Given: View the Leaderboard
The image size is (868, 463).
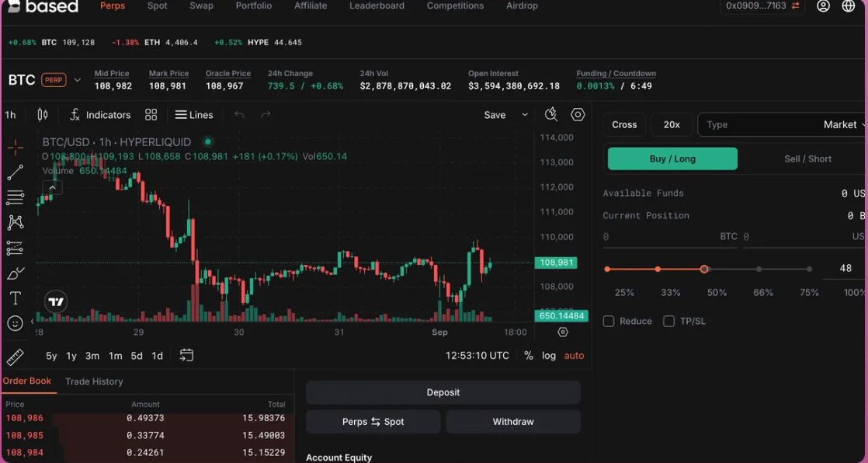Looking at the screenshot, I should [377, 5].
